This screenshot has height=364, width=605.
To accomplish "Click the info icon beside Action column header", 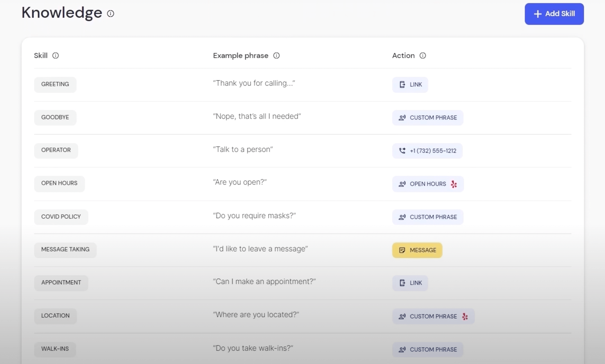I will [423, 56].
